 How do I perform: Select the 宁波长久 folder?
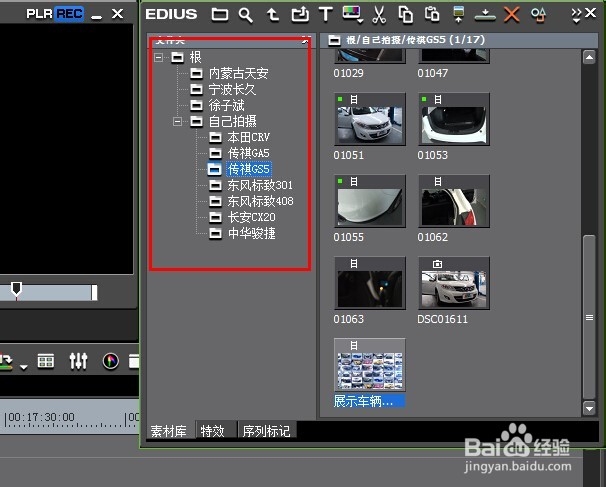(x=232, y=89)
